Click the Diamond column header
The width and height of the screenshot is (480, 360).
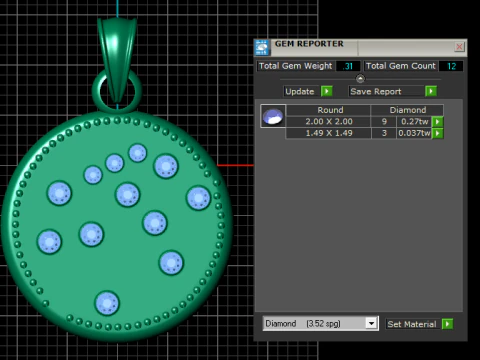(407, 110)
